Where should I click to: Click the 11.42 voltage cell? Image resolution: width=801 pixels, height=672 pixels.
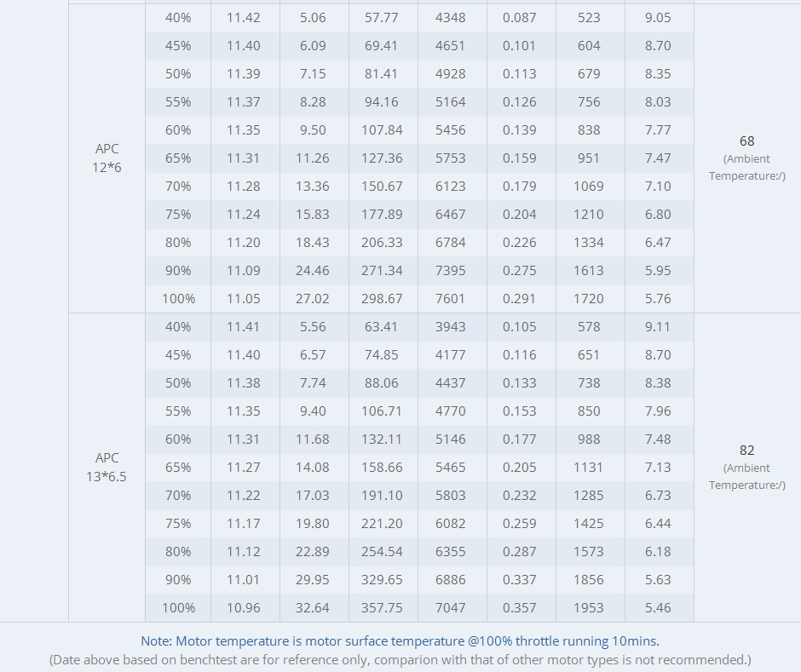tap(244, 18)
